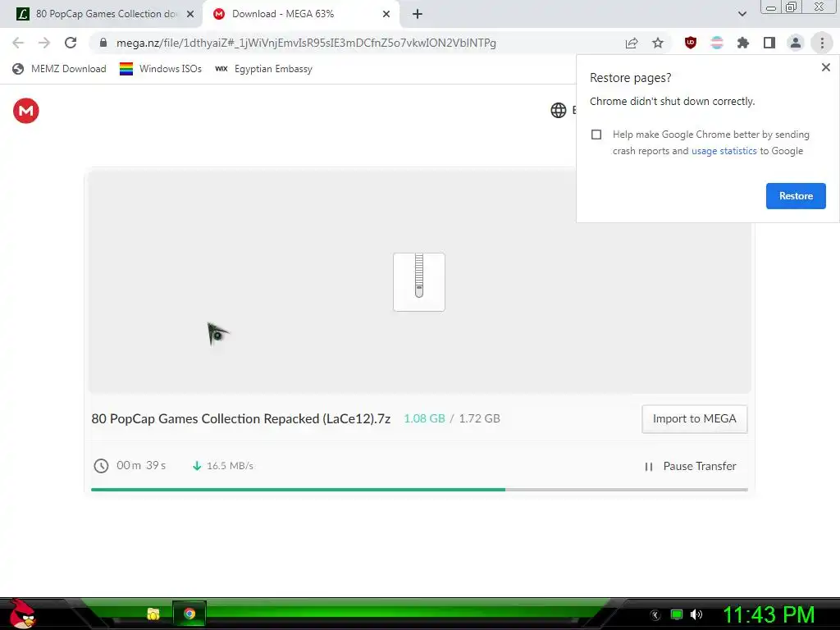Open the file explorer taskbar icon
The height and width of the screenshot is (630, 840).
click(153, 614)
